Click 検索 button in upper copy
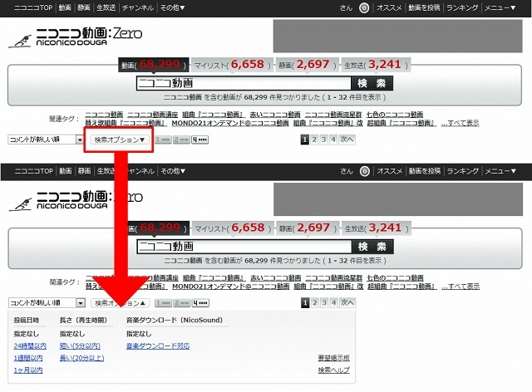532x392 pixels. [372, 83]
